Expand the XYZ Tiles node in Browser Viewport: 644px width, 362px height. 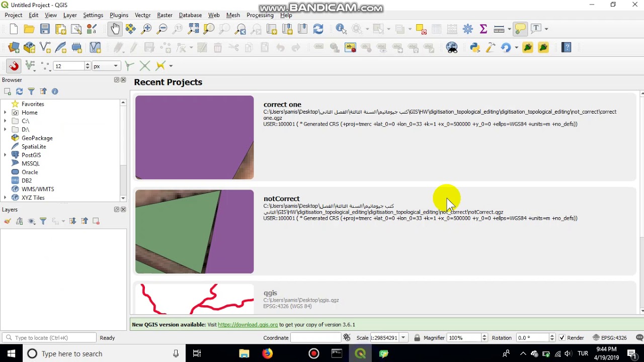tap(5, 198)
